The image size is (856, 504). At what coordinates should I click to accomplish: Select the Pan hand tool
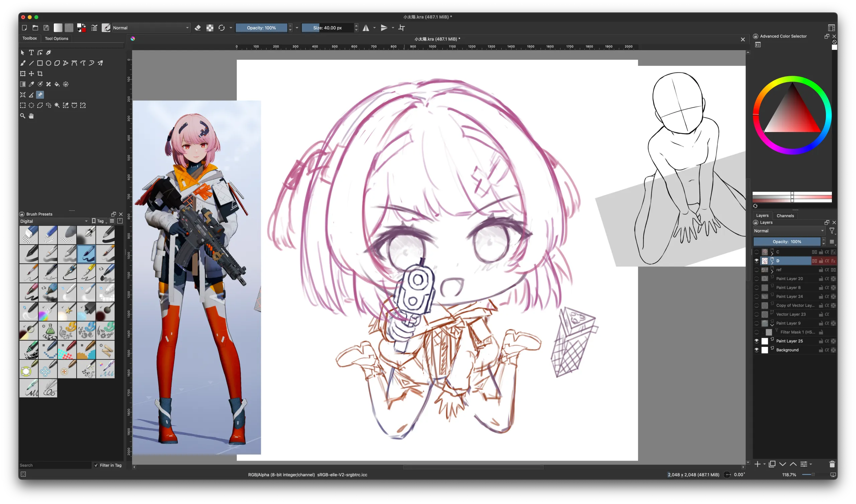tap(31, 116)
